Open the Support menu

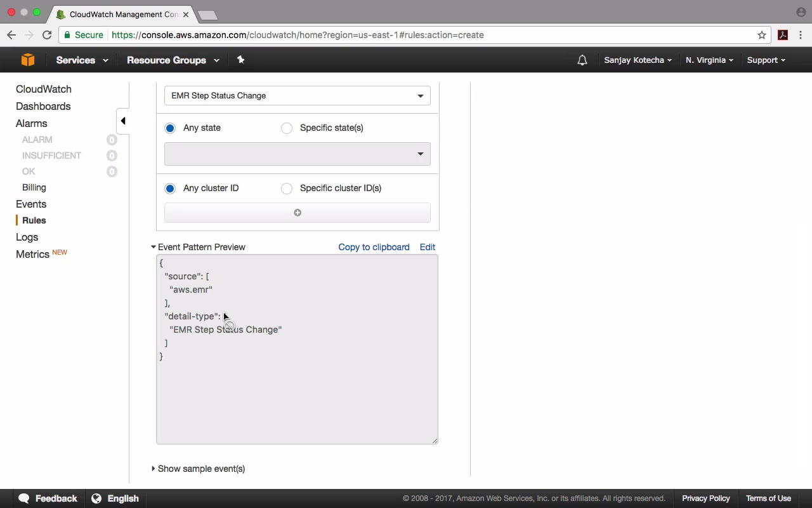click(x=766, y=60)
